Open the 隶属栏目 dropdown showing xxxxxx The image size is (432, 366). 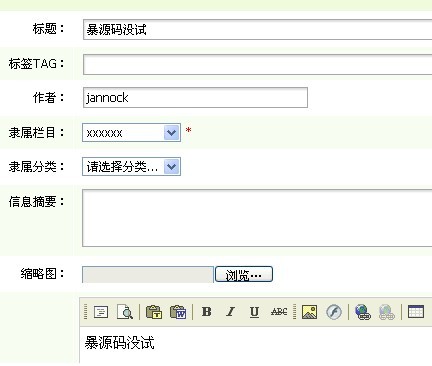click(x=131, y=133)
